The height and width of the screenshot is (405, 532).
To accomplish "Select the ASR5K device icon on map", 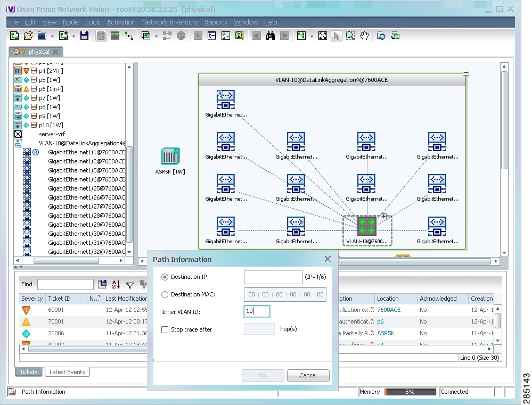I will pyautogui.click(x=170, y=156).
